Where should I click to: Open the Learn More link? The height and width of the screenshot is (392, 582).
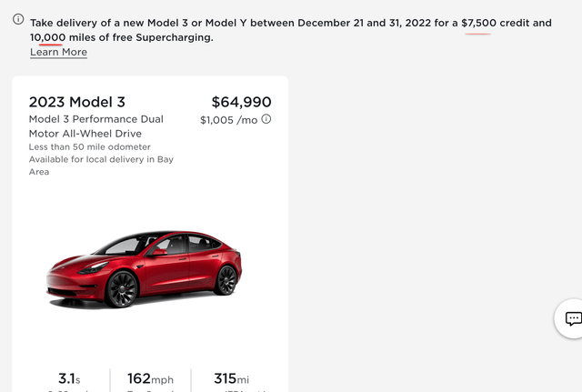point(58,52)
